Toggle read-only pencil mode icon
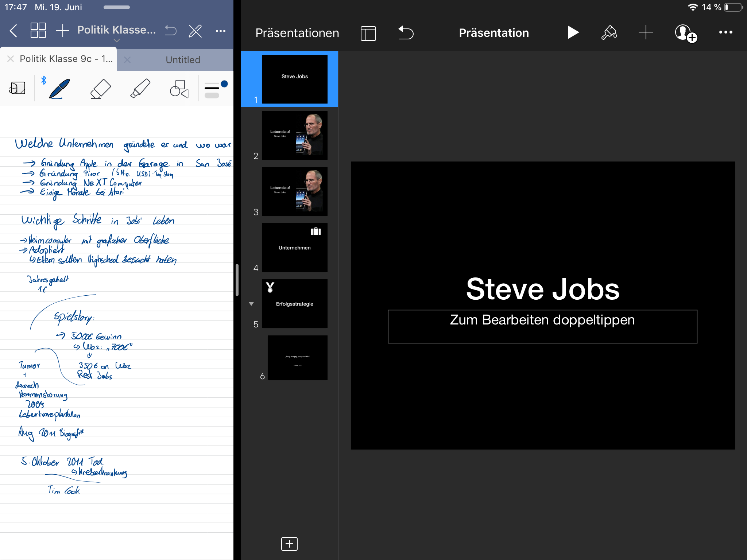The width and height of the screenshot is (747, 560). pos(195,31)
